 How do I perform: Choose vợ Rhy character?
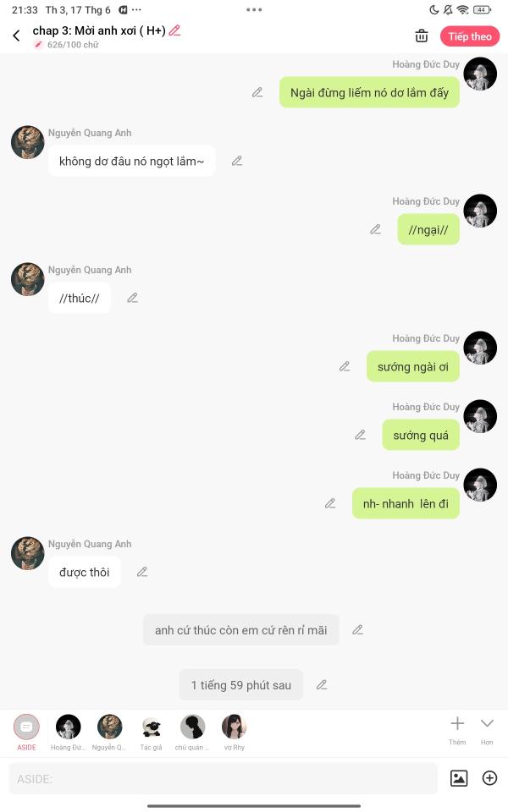tap(235, 732)
